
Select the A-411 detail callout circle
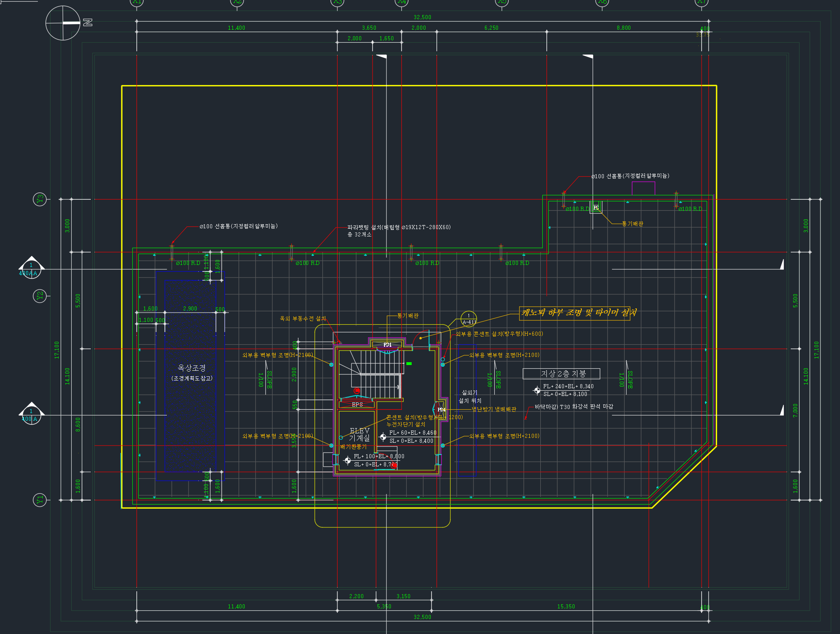click(x=469, y=319)
